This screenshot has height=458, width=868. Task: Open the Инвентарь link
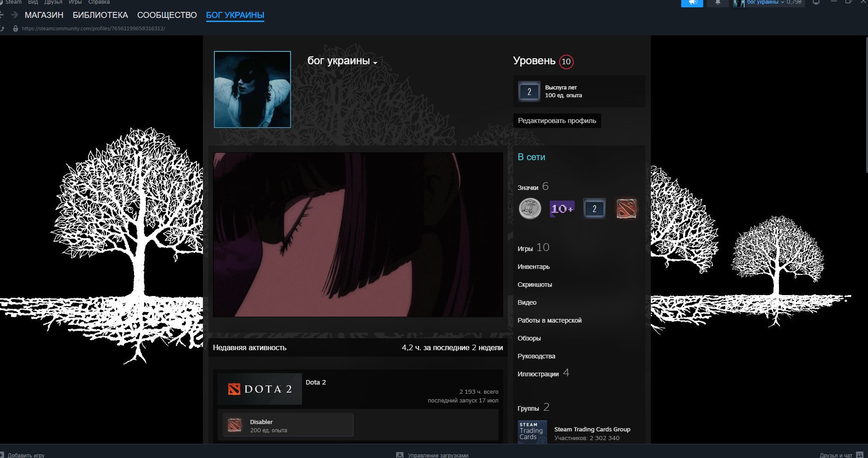click(x=533, y=267)
